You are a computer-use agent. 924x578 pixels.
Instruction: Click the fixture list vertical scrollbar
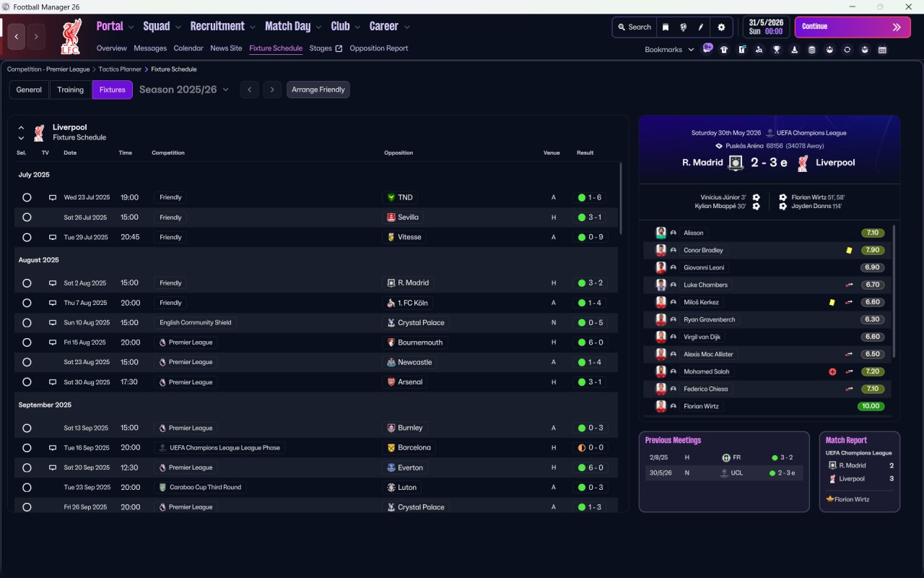click(x=620, y=198)
